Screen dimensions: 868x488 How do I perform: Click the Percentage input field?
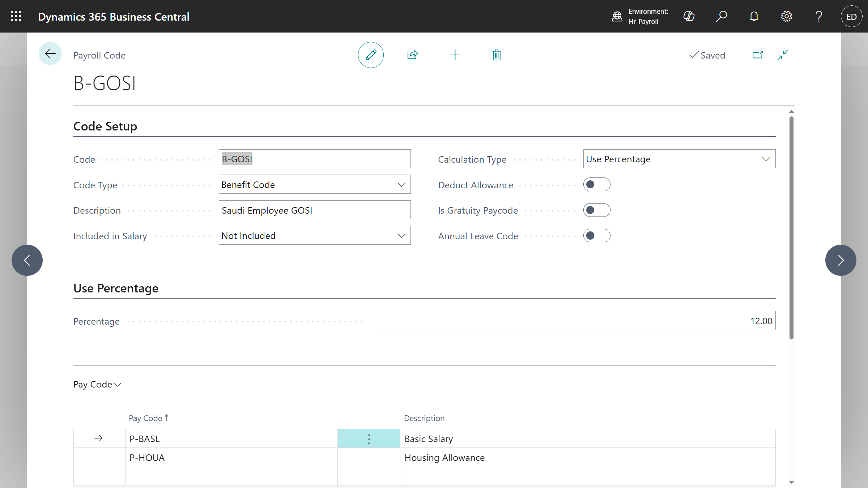tap(573, 321)
